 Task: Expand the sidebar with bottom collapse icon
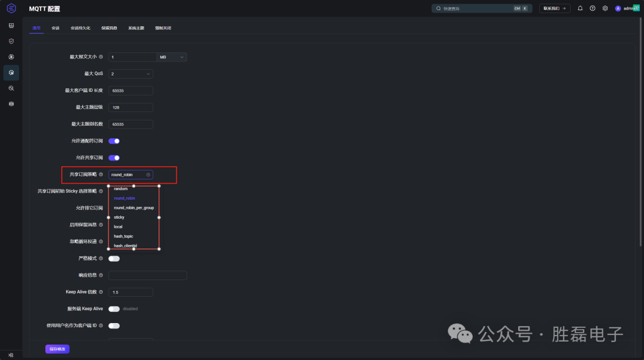click(11, 355)
